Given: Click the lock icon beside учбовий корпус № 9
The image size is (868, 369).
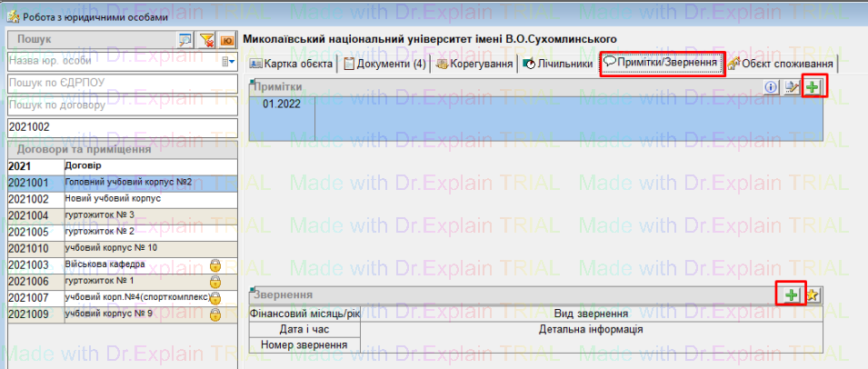Looking at the screenshot, I should [215, 314].
